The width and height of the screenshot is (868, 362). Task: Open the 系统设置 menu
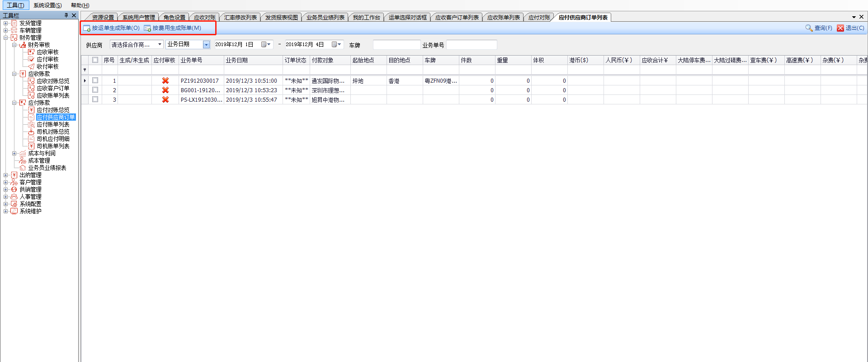point(47,5)
